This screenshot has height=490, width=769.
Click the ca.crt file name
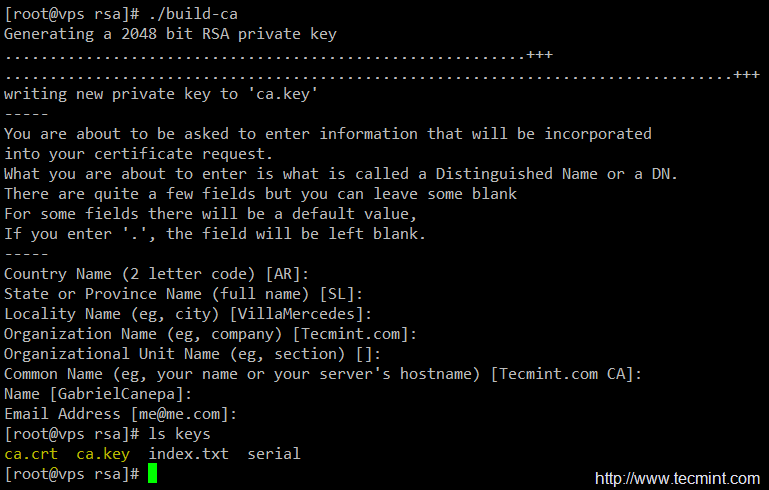pos(31,454)
